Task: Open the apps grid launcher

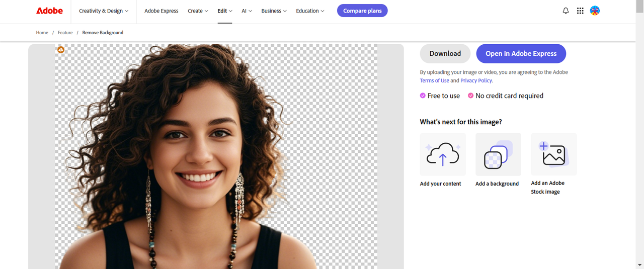Action: point(580,11)
